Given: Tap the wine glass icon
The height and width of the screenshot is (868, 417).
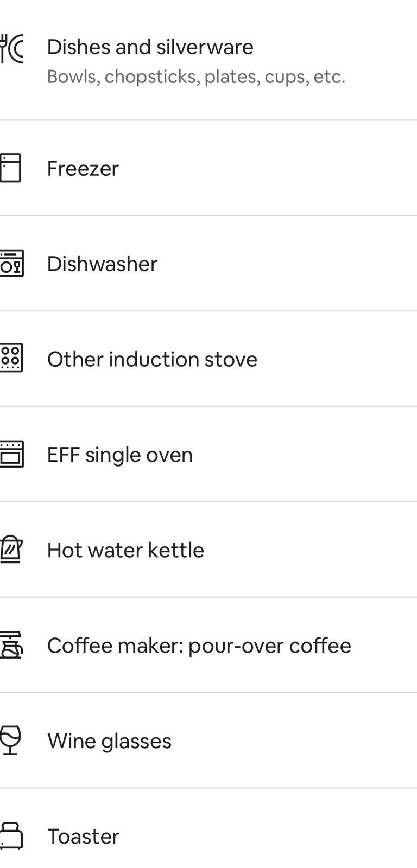Looking at the screenshot, I should (11, 740).
